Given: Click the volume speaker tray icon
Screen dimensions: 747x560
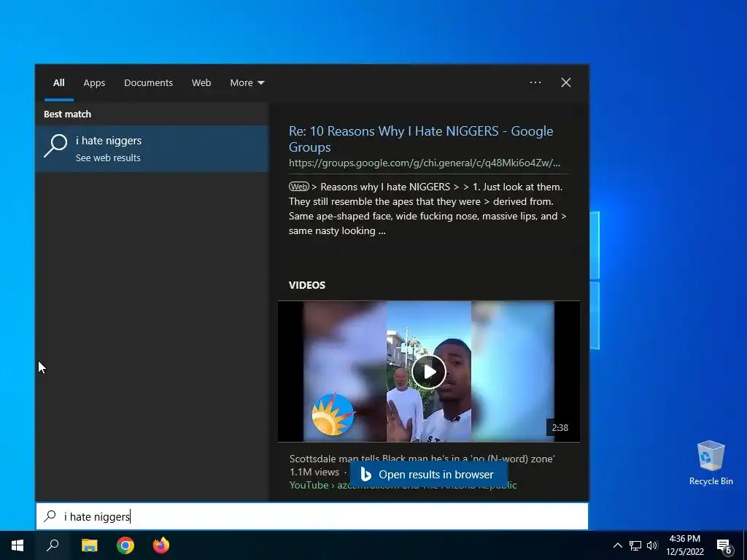Looking at the screenshot, I should pyautogui.click(x=652, y=545).
